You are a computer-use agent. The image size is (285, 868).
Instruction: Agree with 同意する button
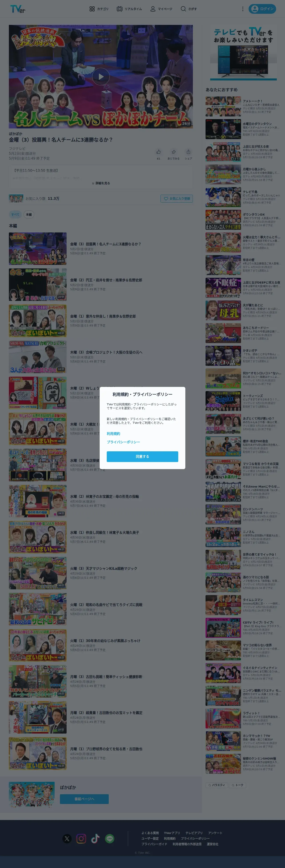click(x=142, y=457)
